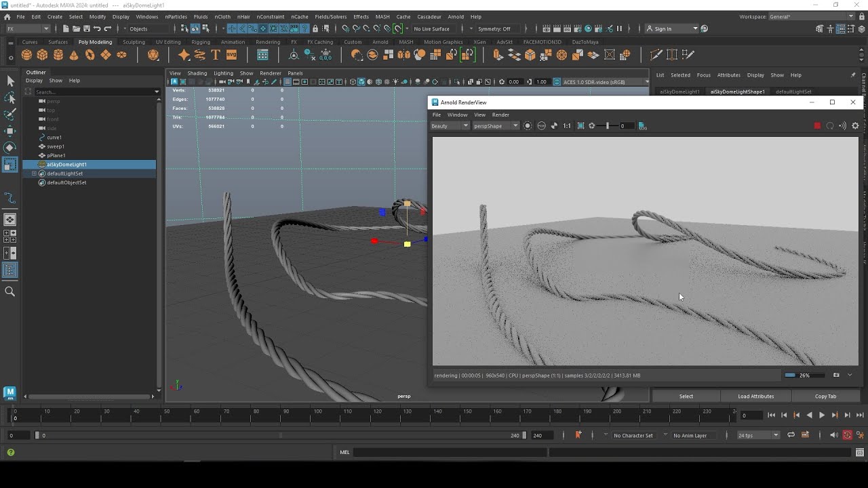
Task: Select the Paint Selection tool in toolbox
Action: 10,114
